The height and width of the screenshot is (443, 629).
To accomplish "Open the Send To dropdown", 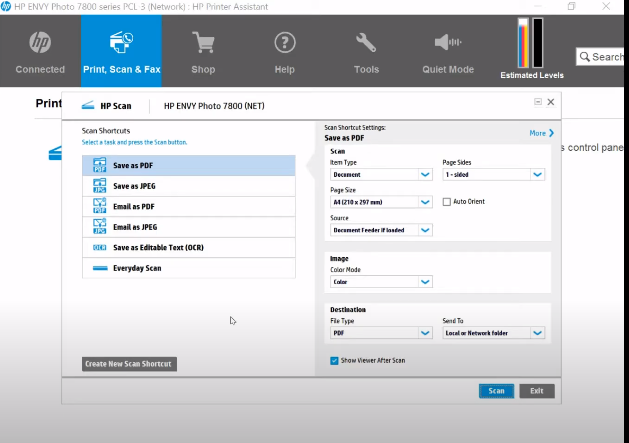I will [493, 333].
